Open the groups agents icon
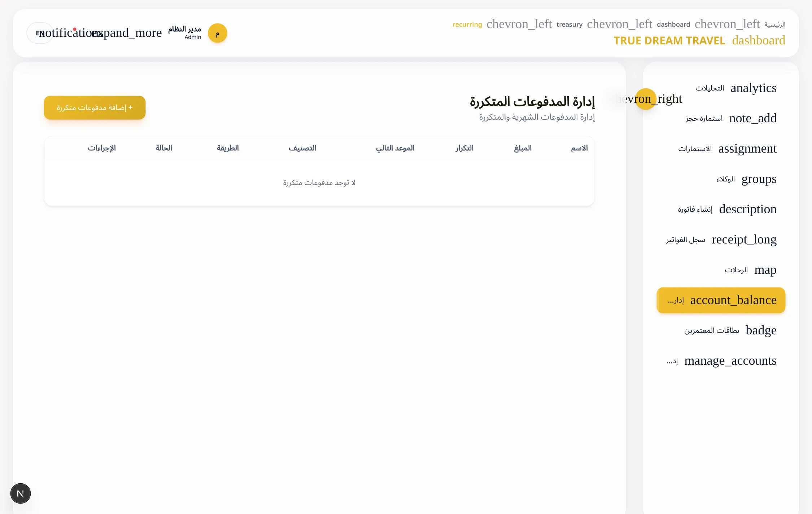This screenshot has width=812, height=514. pos(759,179)
